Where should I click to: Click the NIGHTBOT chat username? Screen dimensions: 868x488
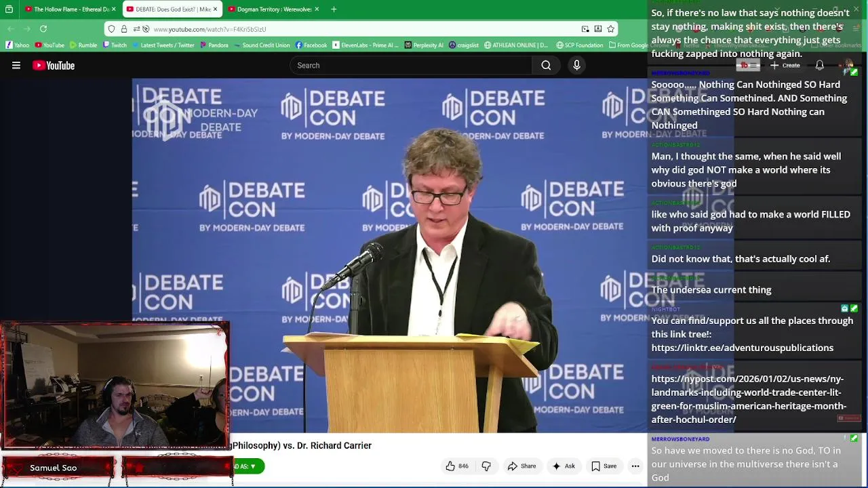coord(666,310)
